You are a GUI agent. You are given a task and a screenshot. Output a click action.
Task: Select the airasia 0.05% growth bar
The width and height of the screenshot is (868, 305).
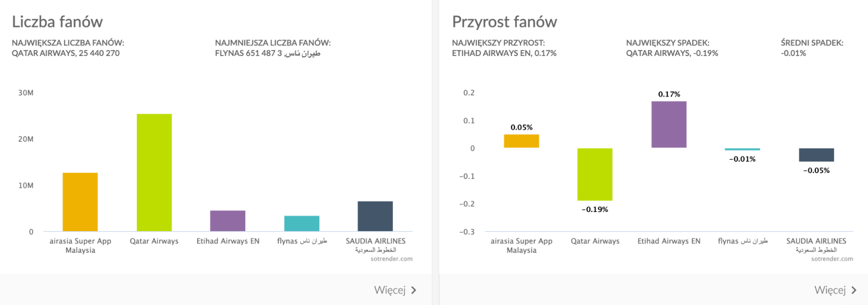click(x=521, y=141)
